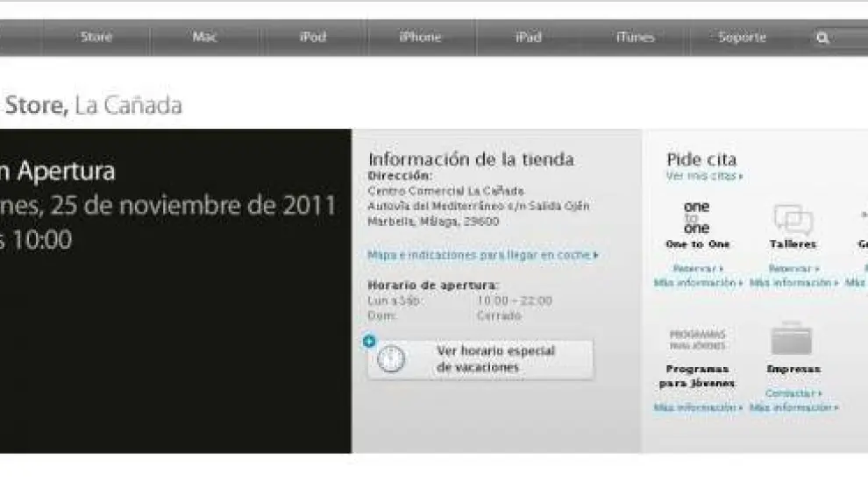This screenshot has height=487, width=868.
Task: Open the Mac navigation tab
Action: pos(205,39)
